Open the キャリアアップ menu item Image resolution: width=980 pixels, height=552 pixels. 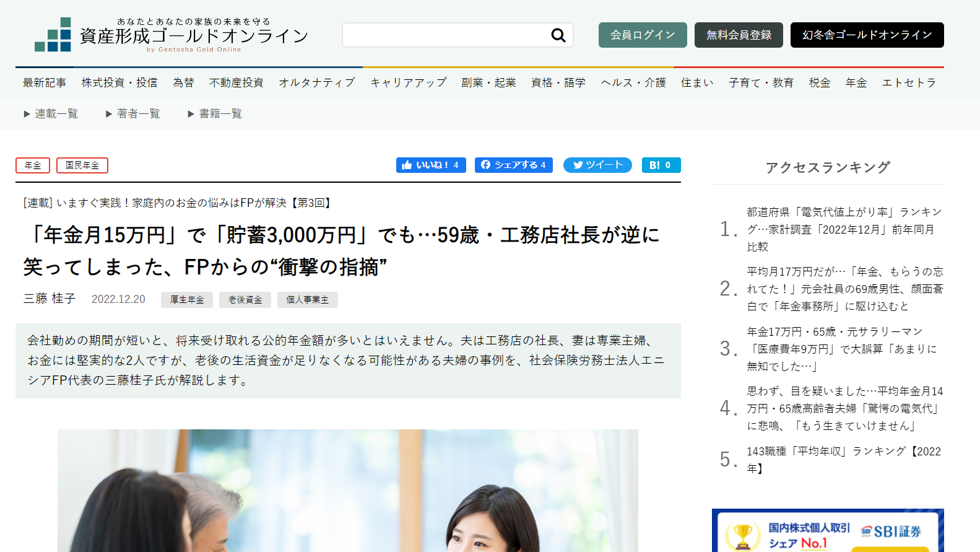(x=409, y=82)
